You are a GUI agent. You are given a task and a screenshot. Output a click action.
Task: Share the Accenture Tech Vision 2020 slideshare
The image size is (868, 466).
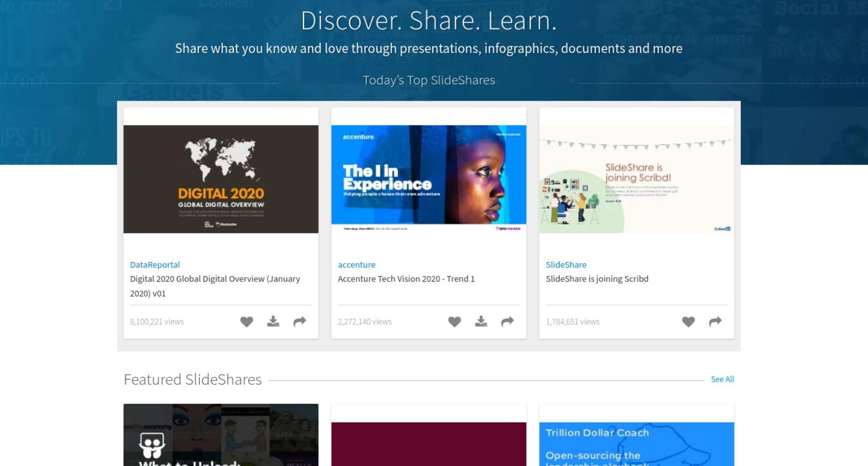point(507,321)
